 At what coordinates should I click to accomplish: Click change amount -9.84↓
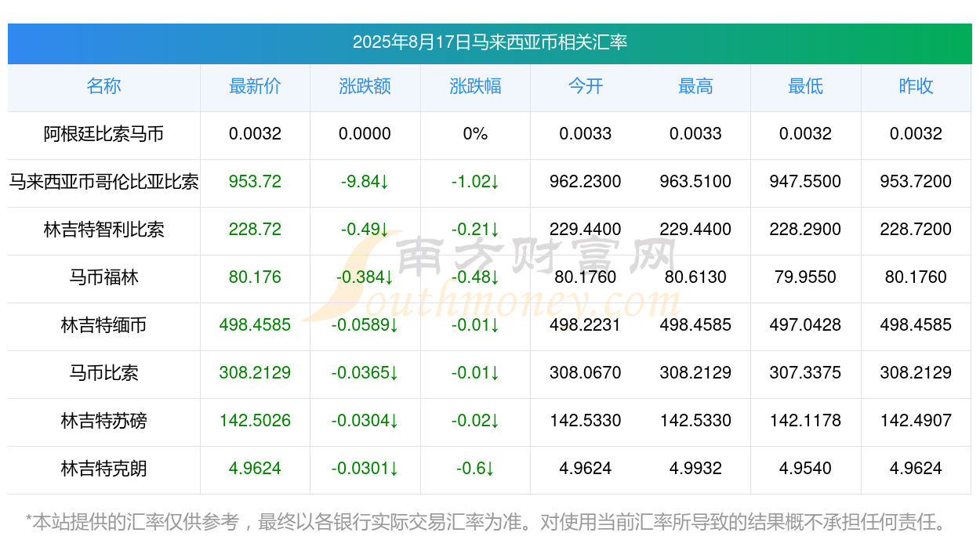365,182
